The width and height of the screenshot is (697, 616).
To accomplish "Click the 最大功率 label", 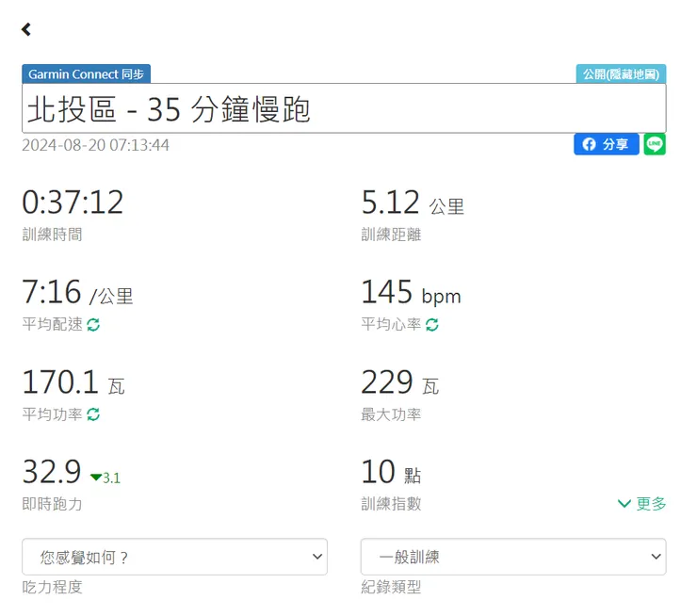I will 391,414.
